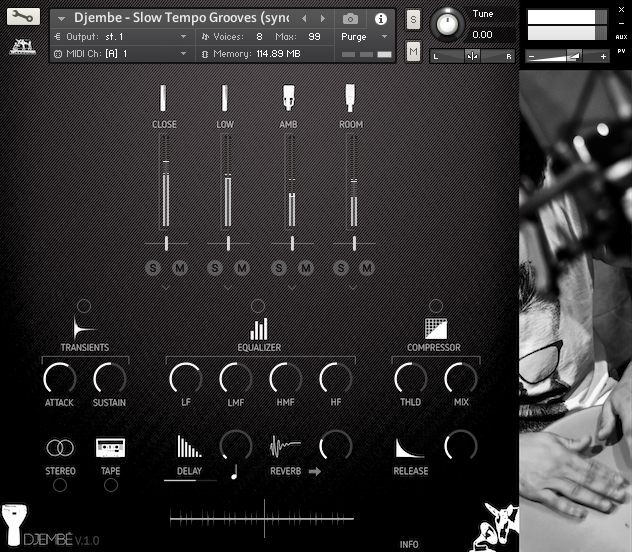Toggle the Tape effect on
Screen dimensions: 632x552
click(111, 485)
